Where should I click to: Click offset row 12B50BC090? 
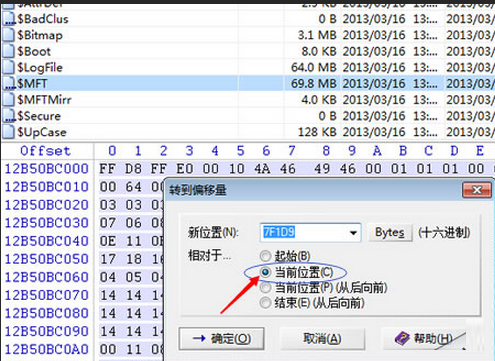[47, 331]
